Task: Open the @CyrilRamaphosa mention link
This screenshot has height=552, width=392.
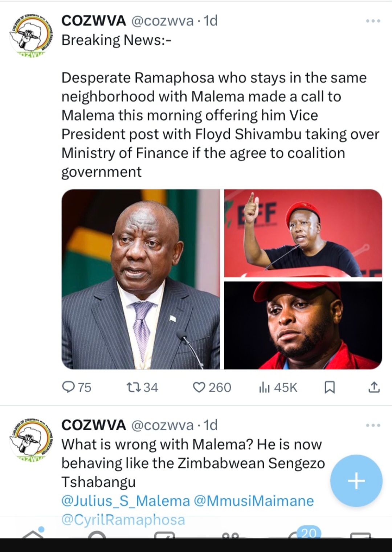Action: point(123,520)
